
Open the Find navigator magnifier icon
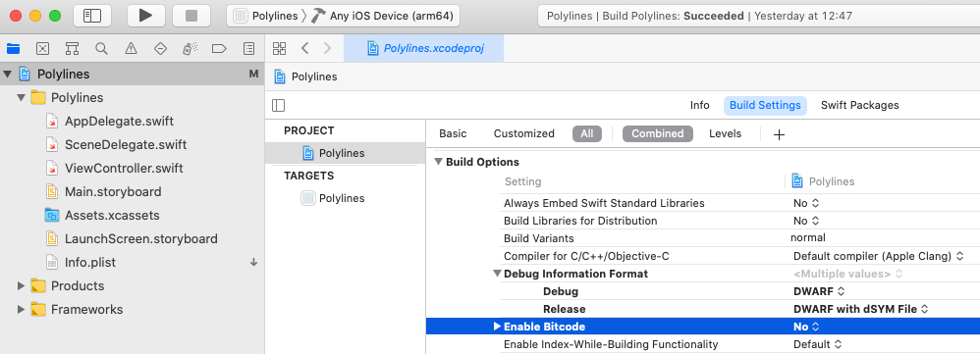(101, 48)
